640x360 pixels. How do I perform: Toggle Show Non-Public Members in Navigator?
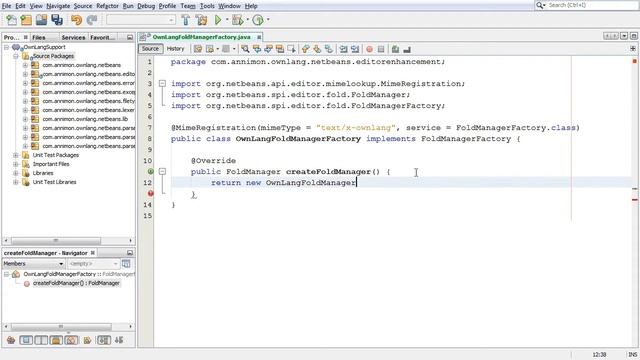pyautogui.click(x=56, y=340)
